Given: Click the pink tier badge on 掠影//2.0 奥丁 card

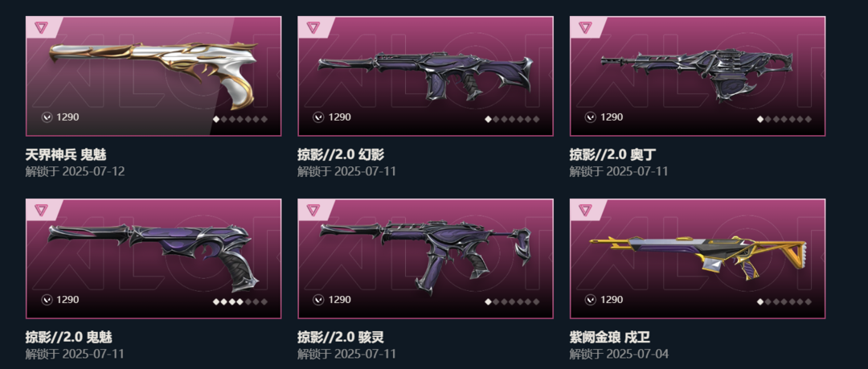Looking at the screenshot, I should click(586, 27).
